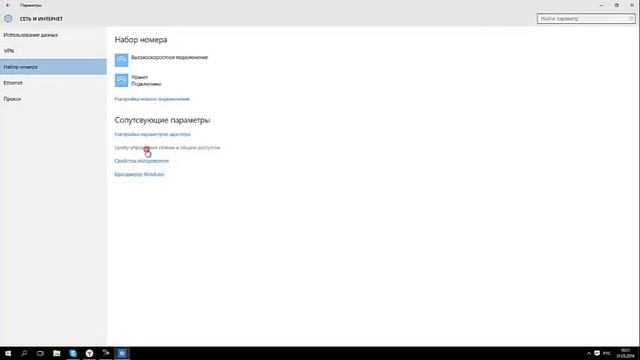The image size is (640, 360).
Task: Select the Уфанет connection icon
Action: point(121,80)
